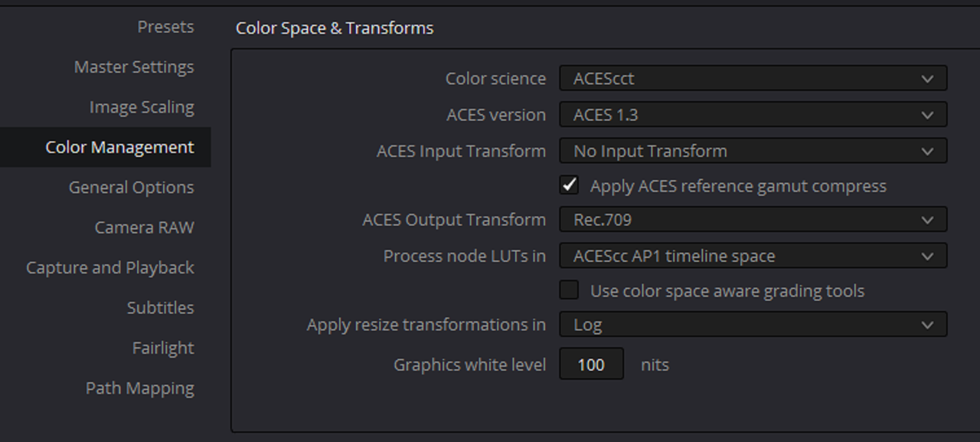Viewport: 980px width, 442px height.
Task: Select Path Mapping in sidebar
Action: (139, 388)
